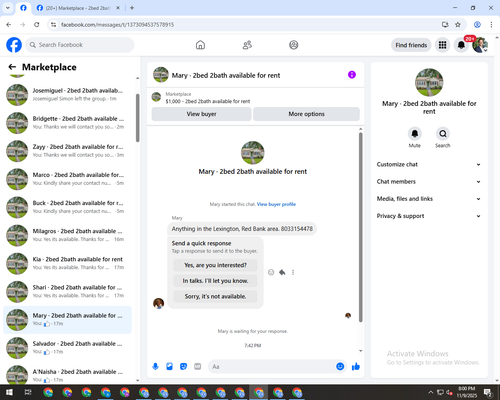Click the View buyer button
Viewport: 500px width, 400px height.
201,114
